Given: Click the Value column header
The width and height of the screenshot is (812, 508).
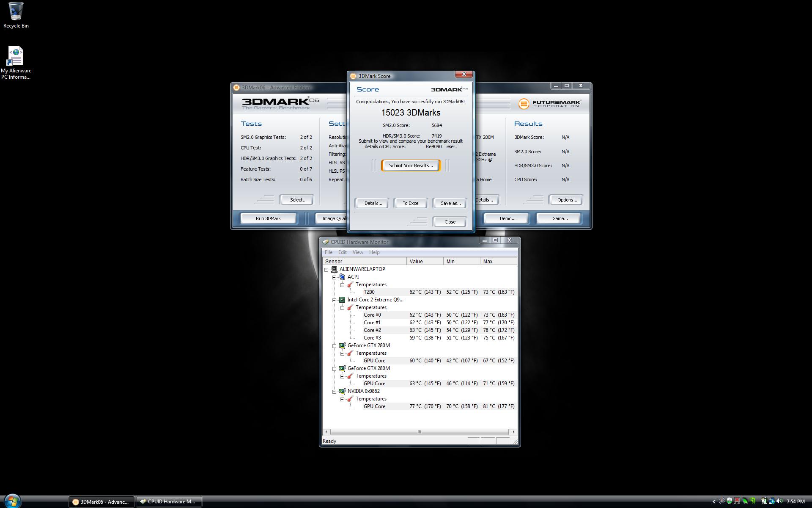Looking at the screenshot, I should [x=425, y=262].
